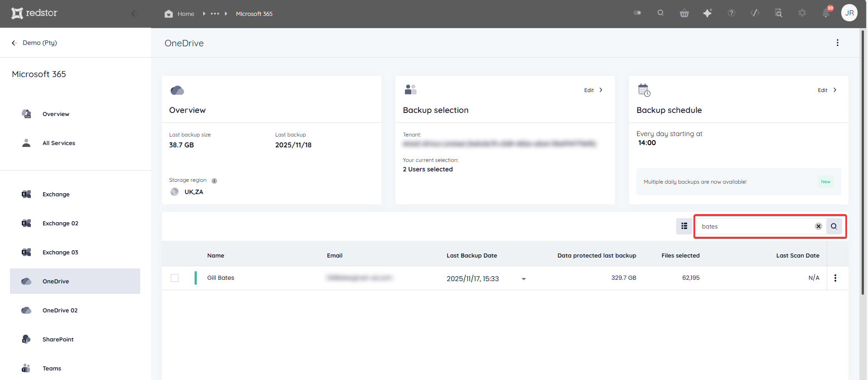Select OneDrive 02 in the sidebar
The height and width of the screenshot is (380, 868).
[x=75, y=310]
